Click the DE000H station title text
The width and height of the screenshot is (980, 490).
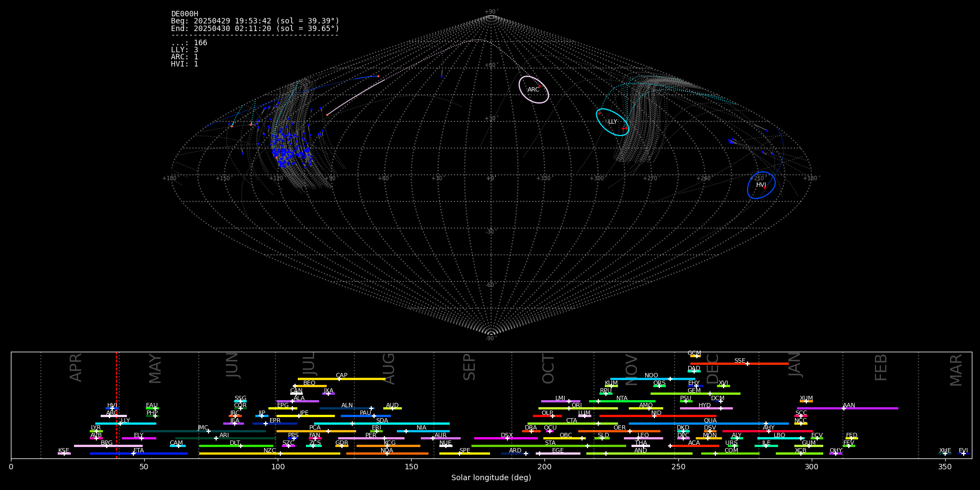click(x=185, y=14)
